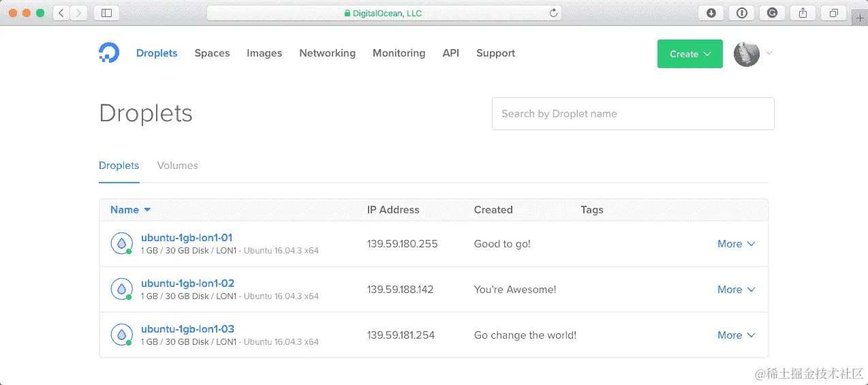Image resolution: width=868 pixels, height=385 pixels.
Task: Open Safari downloads icon
Action: click(711, 13)
